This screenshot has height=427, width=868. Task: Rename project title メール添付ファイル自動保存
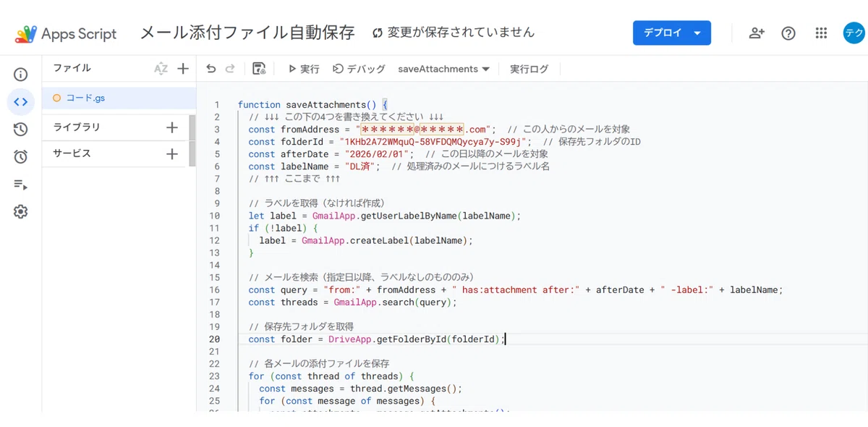click(x=247, y=33)
